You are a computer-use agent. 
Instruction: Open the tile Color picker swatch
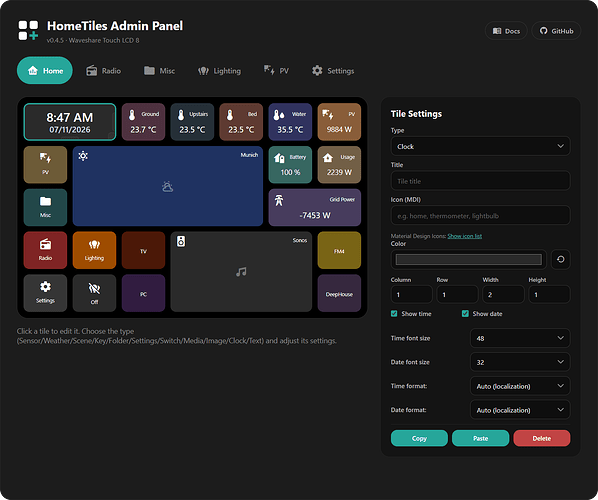tap(469, 259)
